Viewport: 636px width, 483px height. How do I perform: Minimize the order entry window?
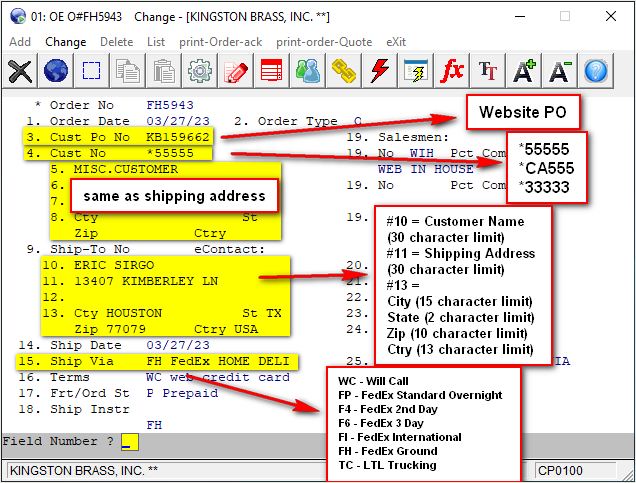click(x=520, y=17)
